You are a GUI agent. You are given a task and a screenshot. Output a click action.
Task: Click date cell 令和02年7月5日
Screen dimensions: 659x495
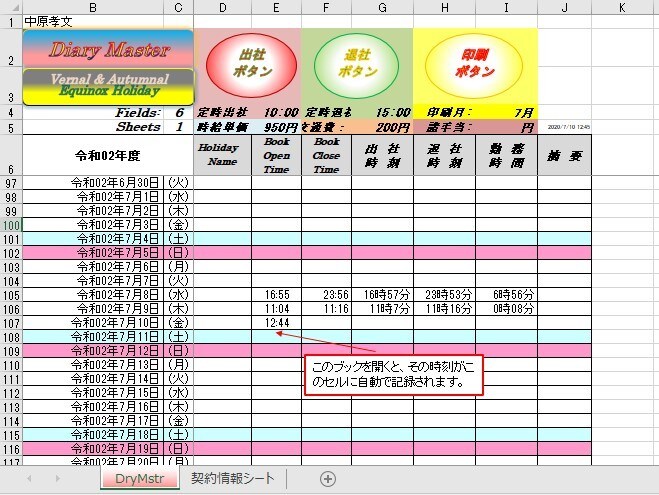93,253
